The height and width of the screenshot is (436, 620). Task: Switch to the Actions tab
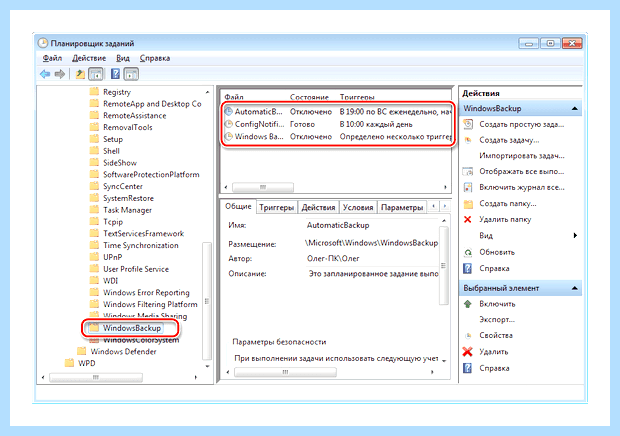pyautogui.click(x=318, y=208)
